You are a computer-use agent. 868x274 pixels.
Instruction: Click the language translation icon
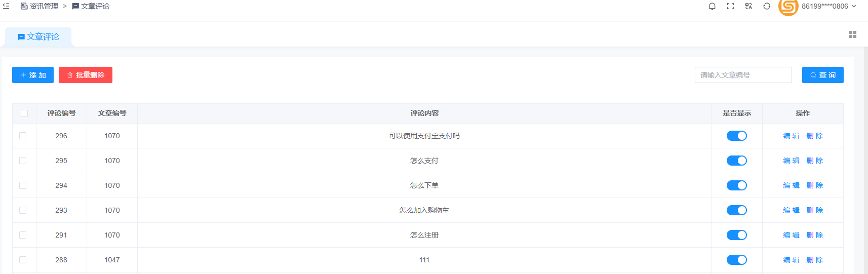[x=748, y=6]
